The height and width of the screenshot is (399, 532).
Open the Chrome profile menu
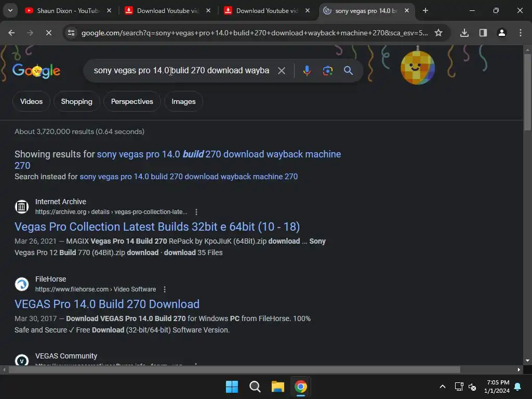point(501,33)
